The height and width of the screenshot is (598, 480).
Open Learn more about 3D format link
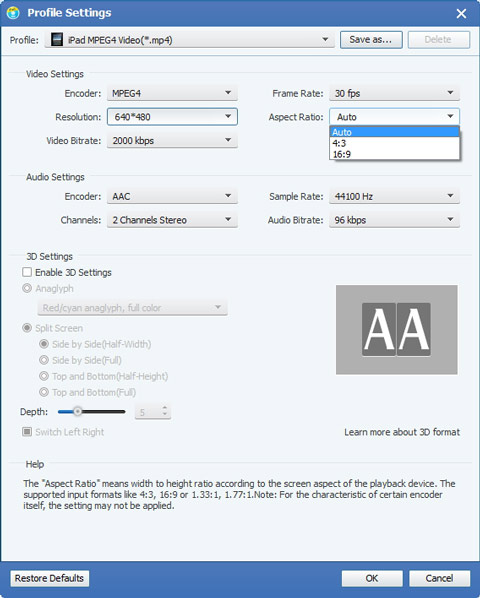pyautogui.click(x=402, y=432)
